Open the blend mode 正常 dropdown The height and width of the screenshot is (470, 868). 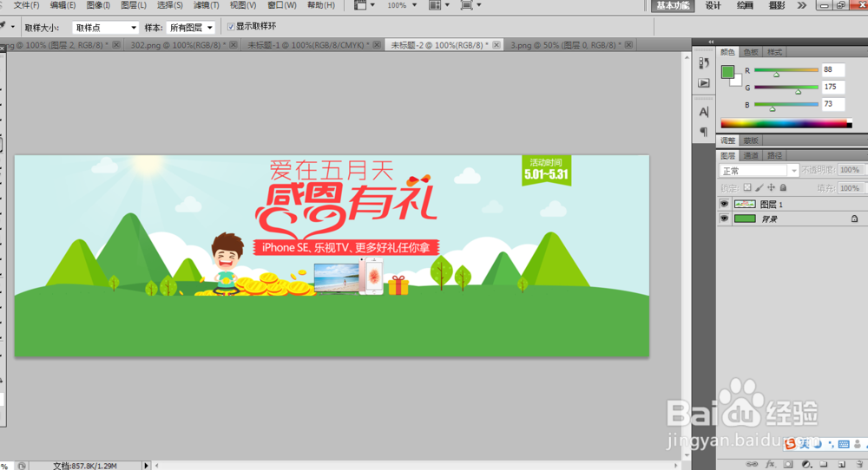click(758, 171)
